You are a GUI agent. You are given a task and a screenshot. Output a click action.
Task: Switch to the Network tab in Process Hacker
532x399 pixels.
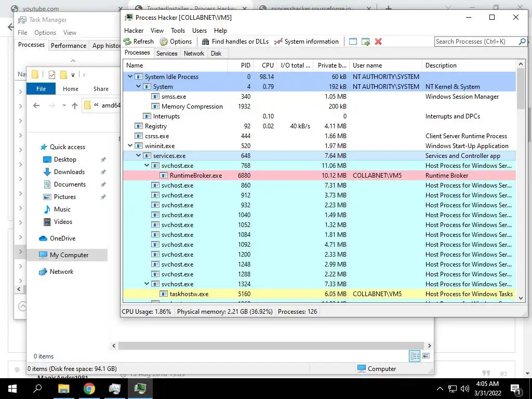(x=194, y=54)
